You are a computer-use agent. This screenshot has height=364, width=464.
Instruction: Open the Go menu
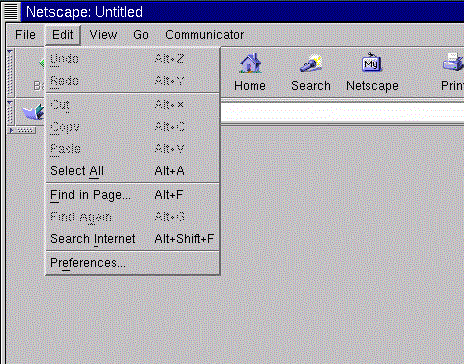141,35
